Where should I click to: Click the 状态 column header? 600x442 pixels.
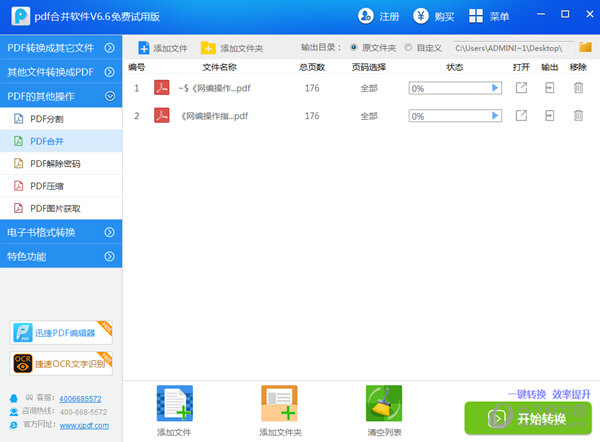click(455, 67)
